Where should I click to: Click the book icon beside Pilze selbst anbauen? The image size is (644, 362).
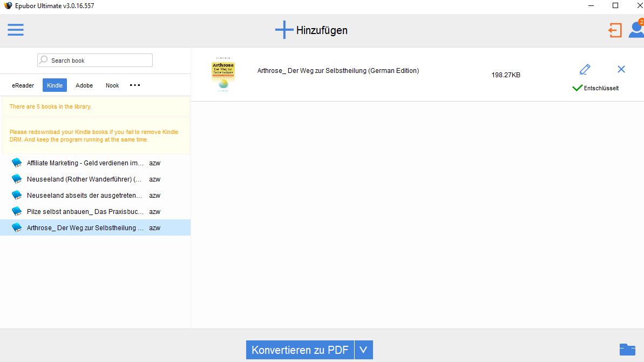point(16,211)
